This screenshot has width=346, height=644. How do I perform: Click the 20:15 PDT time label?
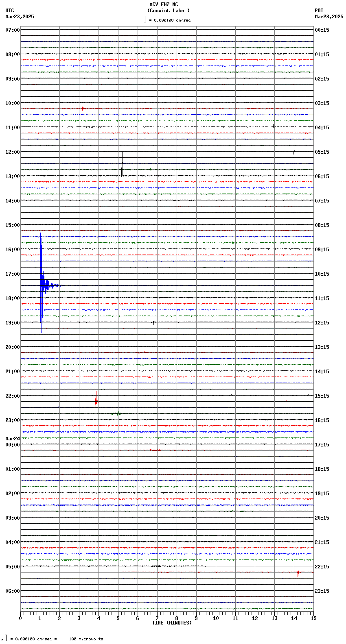coord(322,518)
